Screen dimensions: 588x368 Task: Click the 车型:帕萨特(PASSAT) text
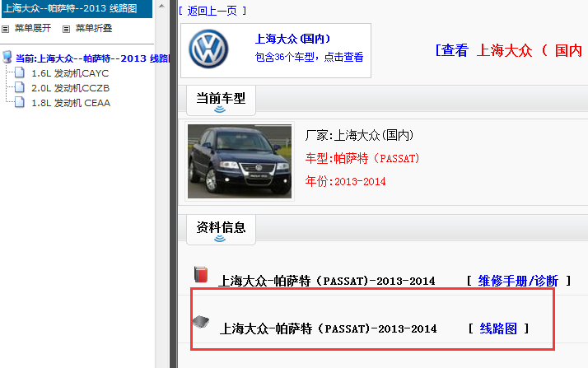pyautogui.click(x=362, y=159)
